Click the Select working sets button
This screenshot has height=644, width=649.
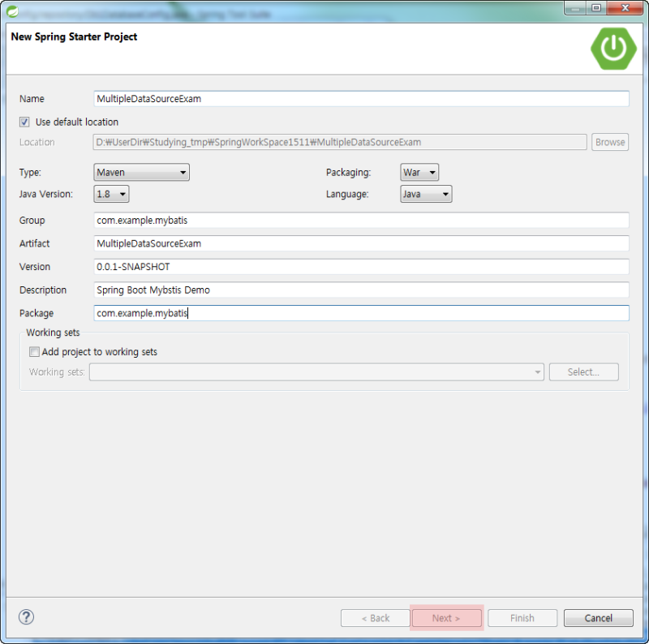coord(583,371)
